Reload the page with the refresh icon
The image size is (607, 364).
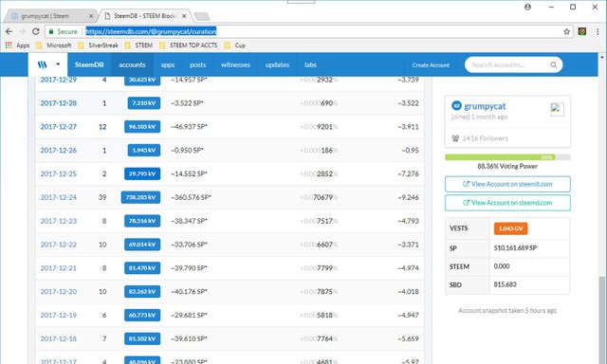(36, 31)
